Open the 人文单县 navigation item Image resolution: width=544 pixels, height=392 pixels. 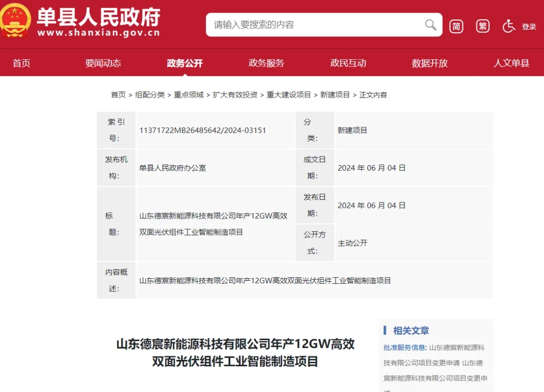click(x=511, y=63)
